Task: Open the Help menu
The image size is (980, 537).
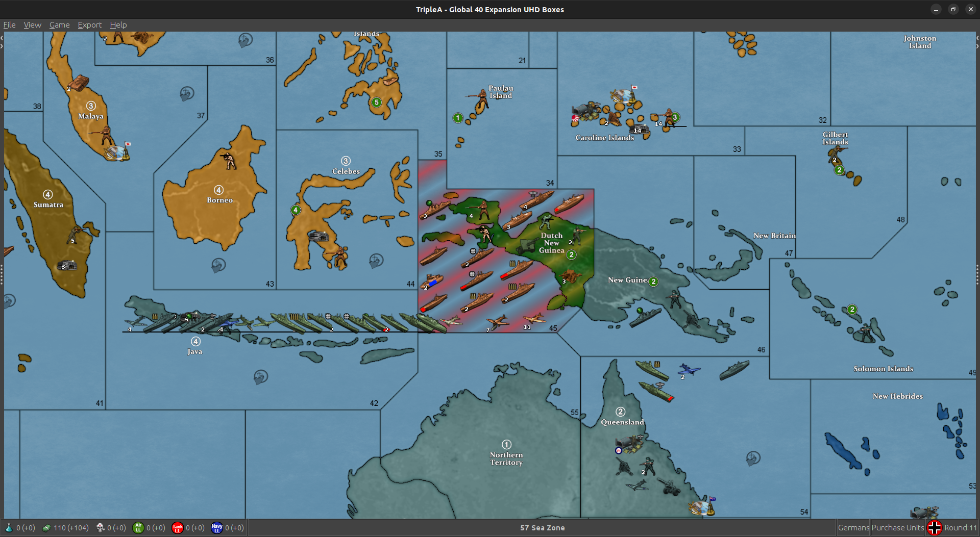Action: 118,25
